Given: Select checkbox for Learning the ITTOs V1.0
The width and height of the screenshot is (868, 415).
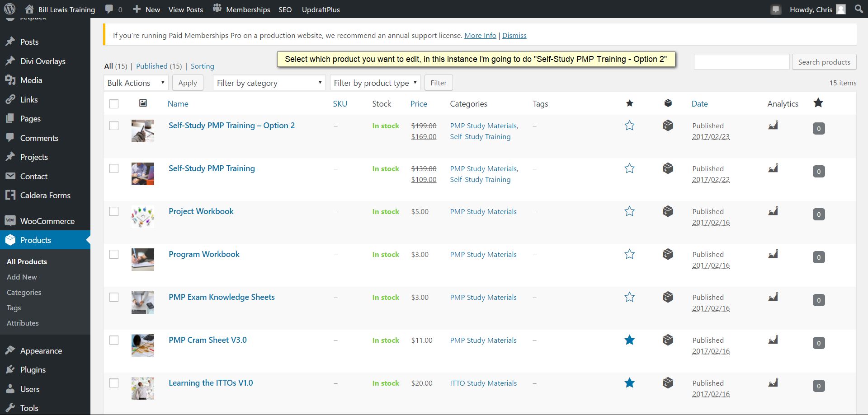Looking at the screenshot, I should [x=114, y=383].
